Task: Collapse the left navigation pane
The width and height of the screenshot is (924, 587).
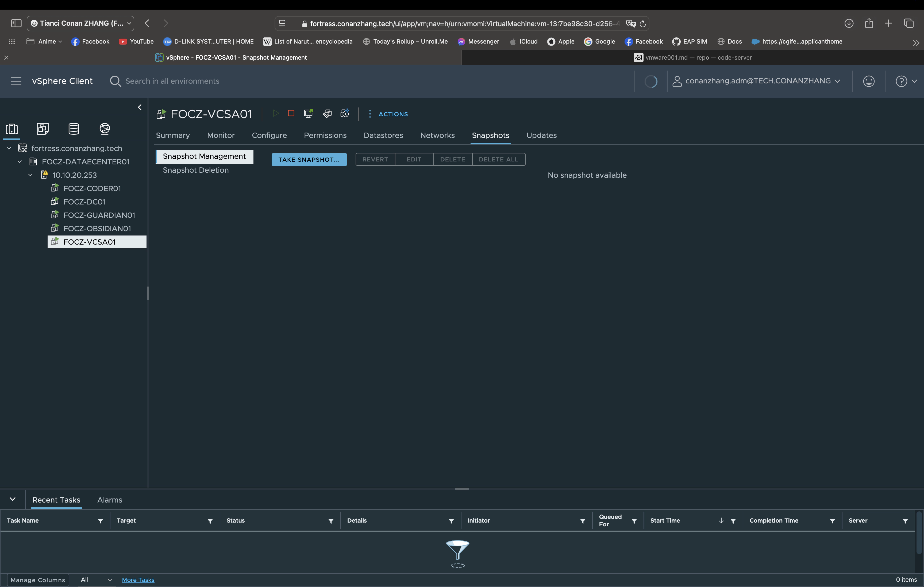Action: (140, 107)
